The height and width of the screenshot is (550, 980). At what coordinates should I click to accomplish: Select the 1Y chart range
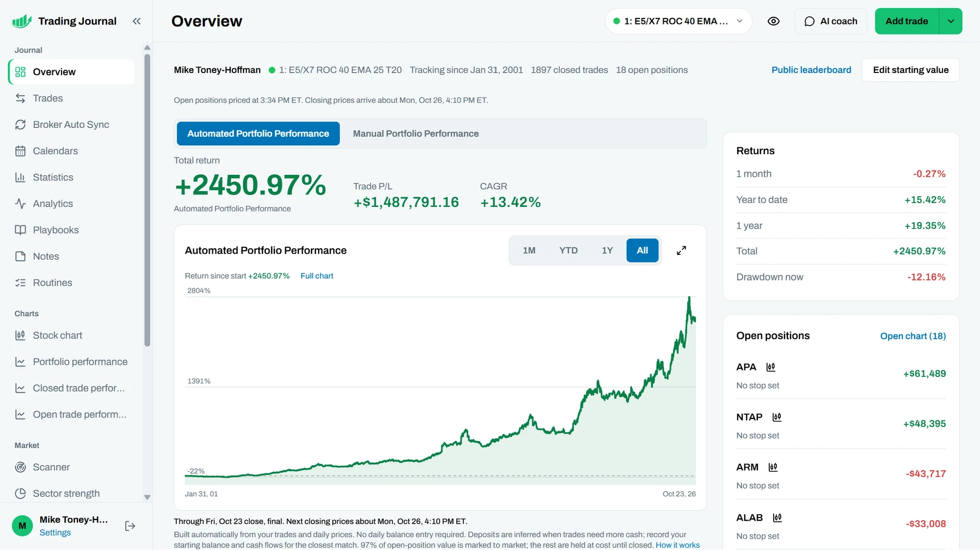pos(607,250)
